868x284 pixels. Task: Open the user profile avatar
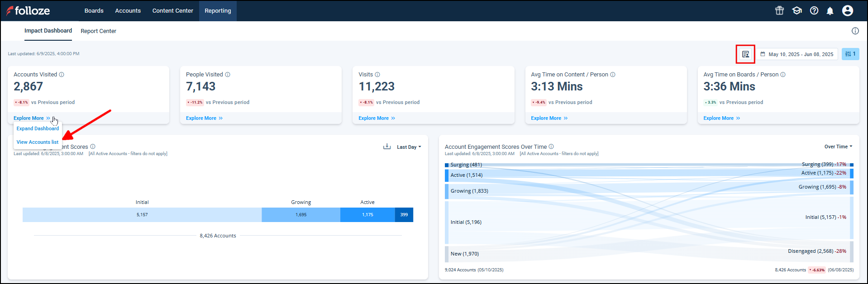pos(848,10)
